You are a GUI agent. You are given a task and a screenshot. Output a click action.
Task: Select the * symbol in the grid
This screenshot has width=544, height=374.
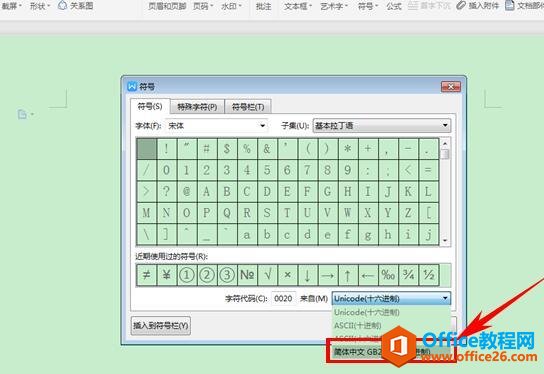pyautogui.click(x=348, y=149)
